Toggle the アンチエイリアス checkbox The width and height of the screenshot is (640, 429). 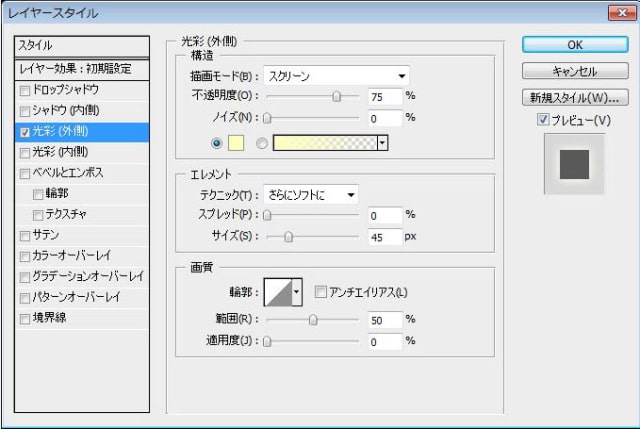320,292
